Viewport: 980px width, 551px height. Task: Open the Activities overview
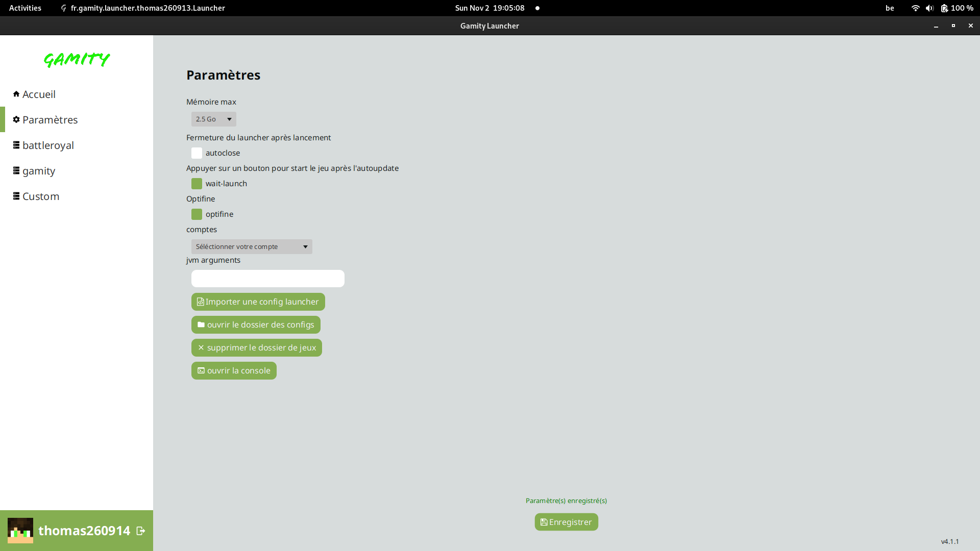(x=25, y=8)
